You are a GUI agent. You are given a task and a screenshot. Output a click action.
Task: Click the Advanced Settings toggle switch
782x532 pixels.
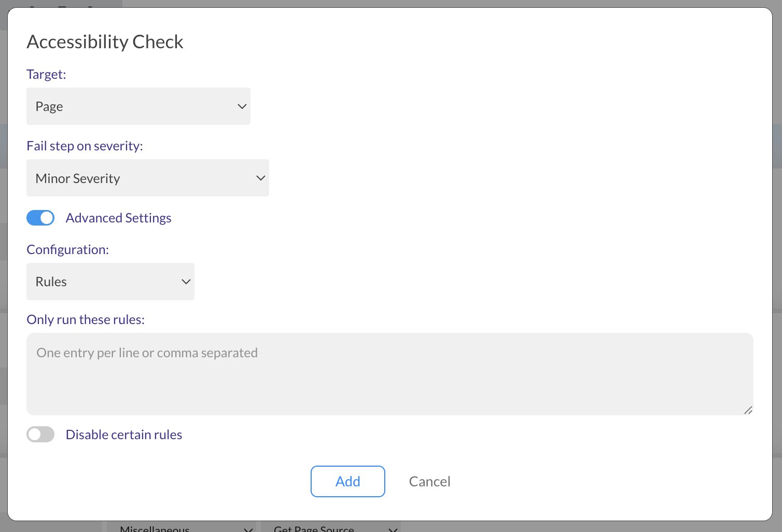[40, 218]
